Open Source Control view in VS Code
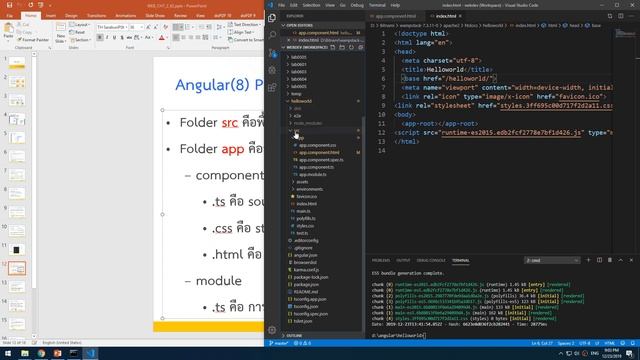The width and height of the screenshot is (640, 360). [272, 53]
